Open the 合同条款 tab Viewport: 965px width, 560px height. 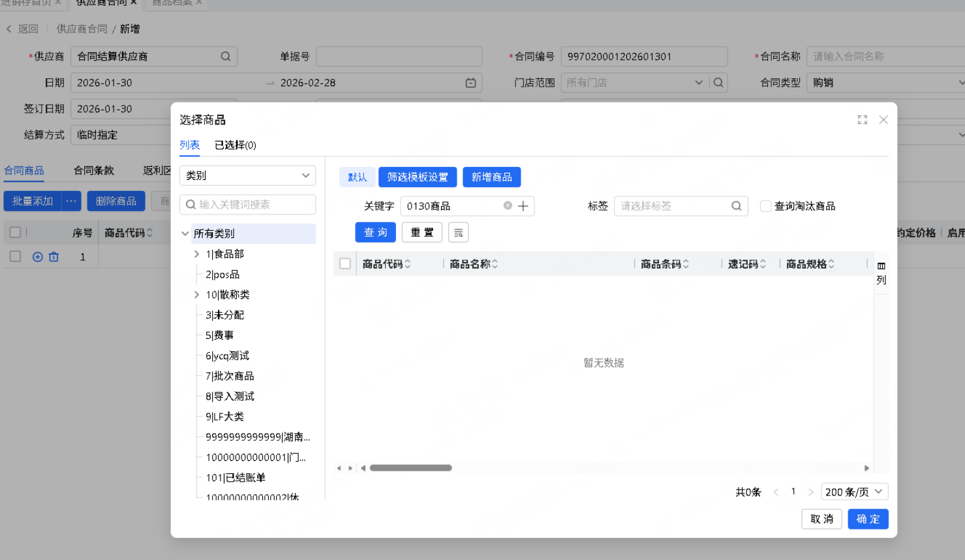[x=94, y=171]
